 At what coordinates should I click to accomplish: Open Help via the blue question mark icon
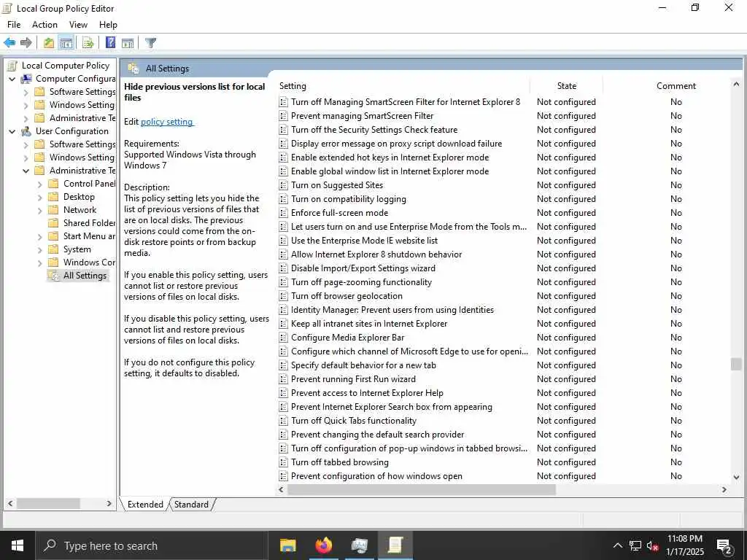[x=110, y=43]
